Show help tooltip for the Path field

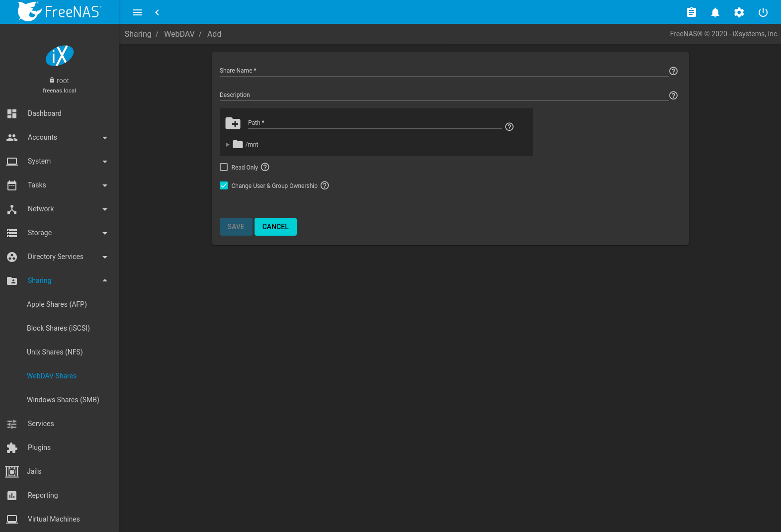[x=509, y=127]
